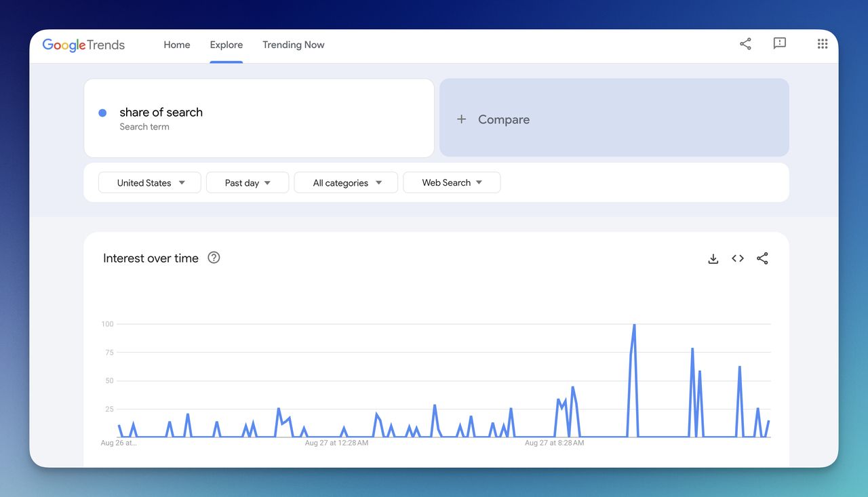Switch to the Trending Now tab
Viewport: 868px width, 497px height.
tap(293, 45)
